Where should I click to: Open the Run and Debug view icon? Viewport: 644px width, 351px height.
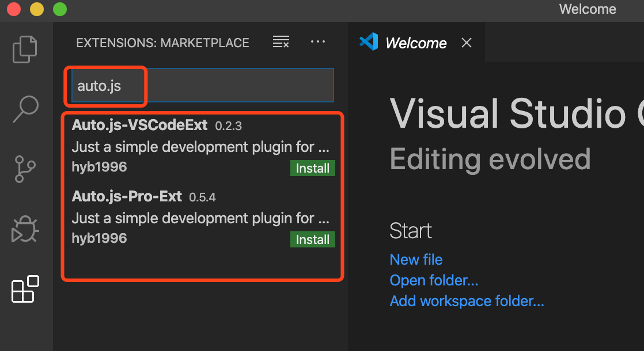click(x=25, y=229)
